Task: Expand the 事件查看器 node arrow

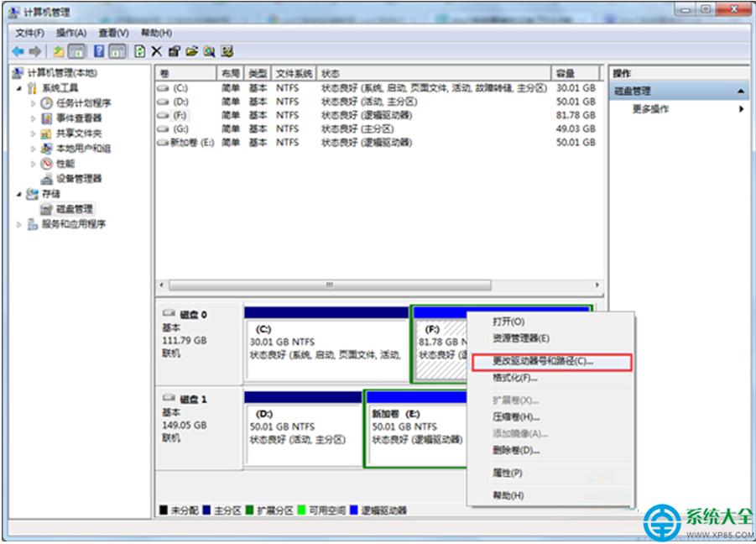Action: pyautogui.click(x=33, y=118)
